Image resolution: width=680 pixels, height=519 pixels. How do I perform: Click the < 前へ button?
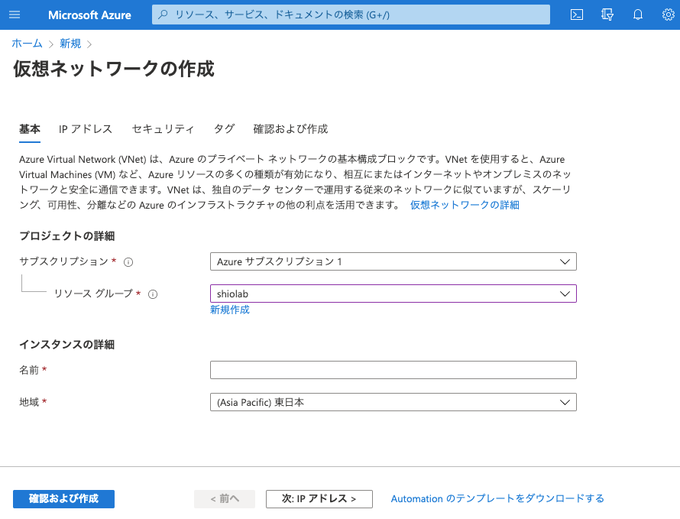click(224, 499)
